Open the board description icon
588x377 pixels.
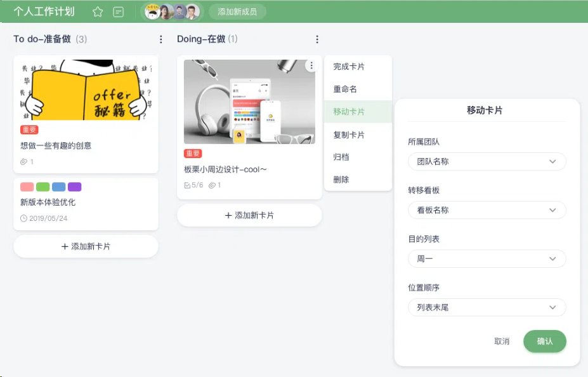[118, 11]
